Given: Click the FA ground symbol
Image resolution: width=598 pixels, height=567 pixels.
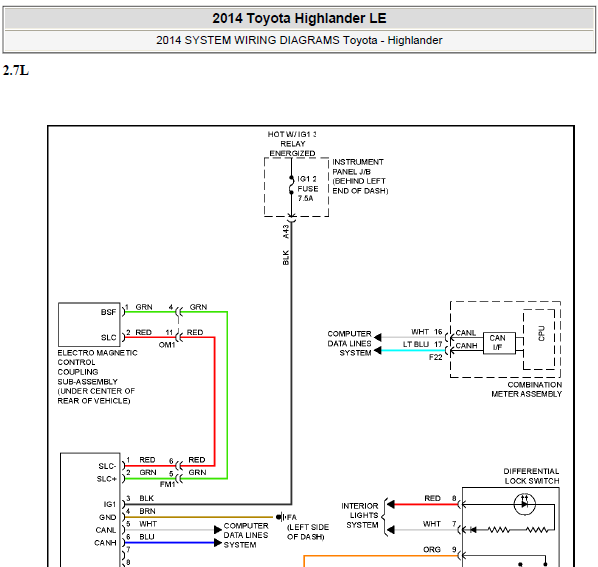Looking at the screenshot, I should (281, 517).
